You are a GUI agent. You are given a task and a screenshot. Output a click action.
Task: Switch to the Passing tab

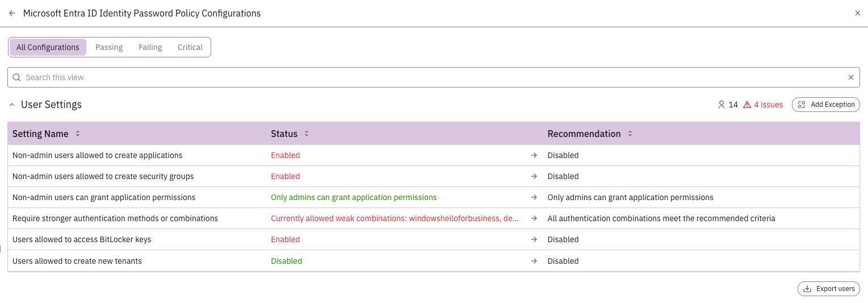109,47
